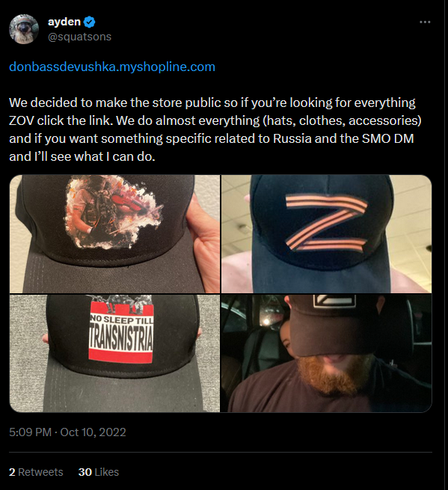This screenshot has height=490, width=448.
Task: Click the tweet text mentioning ZOV
Action: pyautogui.click(x=215, y=129)
